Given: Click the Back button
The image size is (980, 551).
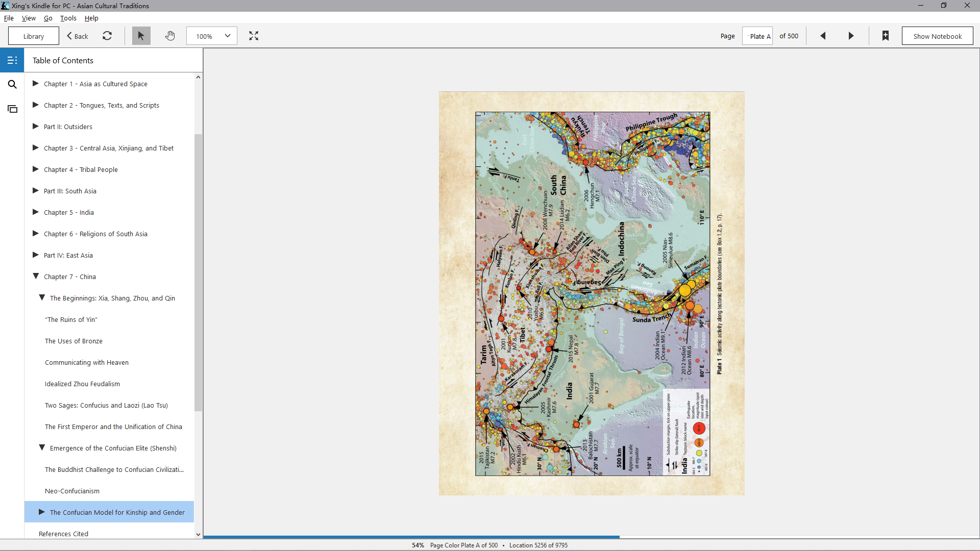Looking at the screenshot, I should click(78, 36).
